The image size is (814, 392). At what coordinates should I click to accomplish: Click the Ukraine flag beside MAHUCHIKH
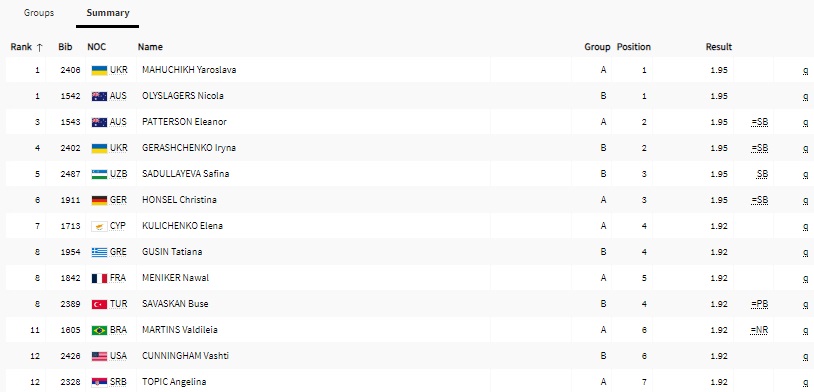(x=99, y=70)
